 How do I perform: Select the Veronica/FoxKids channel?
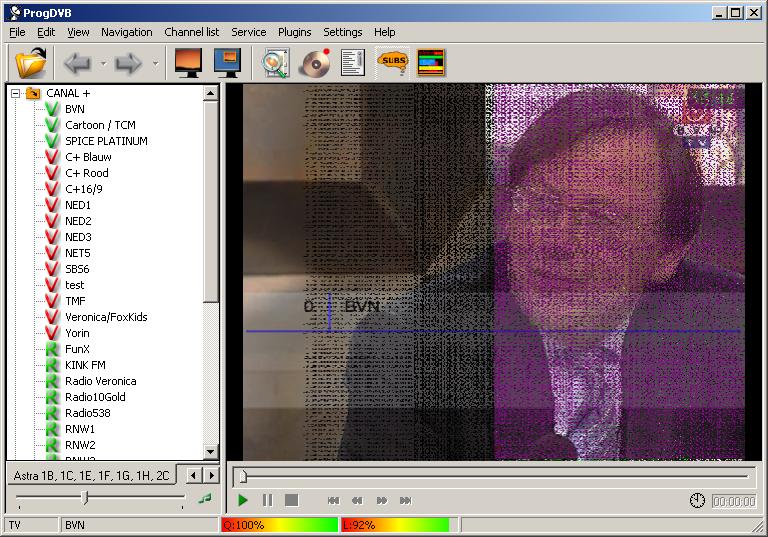(x=106, y=317)
